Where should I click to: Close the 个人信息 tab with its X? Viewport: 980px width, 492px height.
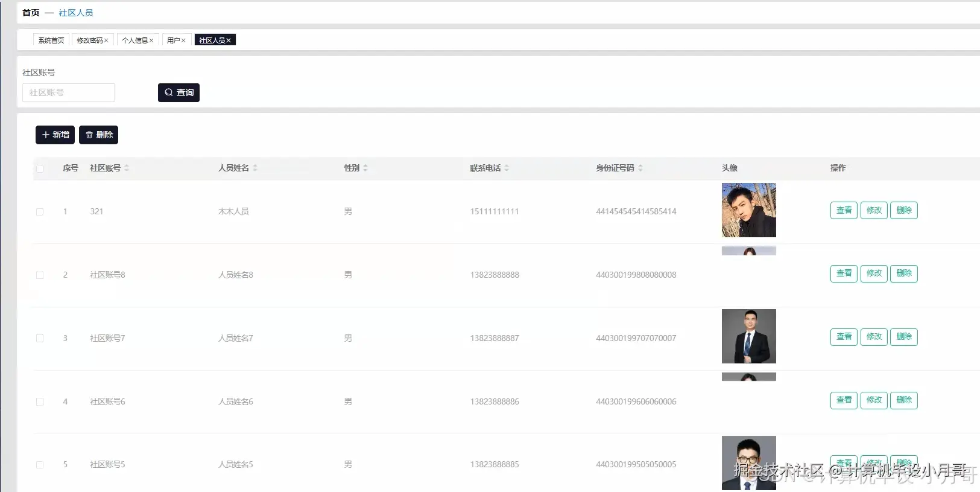coord(151,40)
